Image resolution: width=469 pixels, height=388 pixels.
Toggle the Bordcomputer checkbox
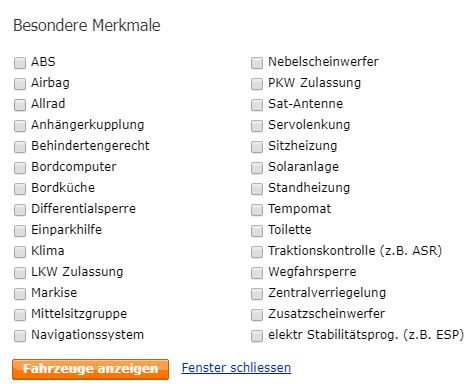click(x=20, y=168)
